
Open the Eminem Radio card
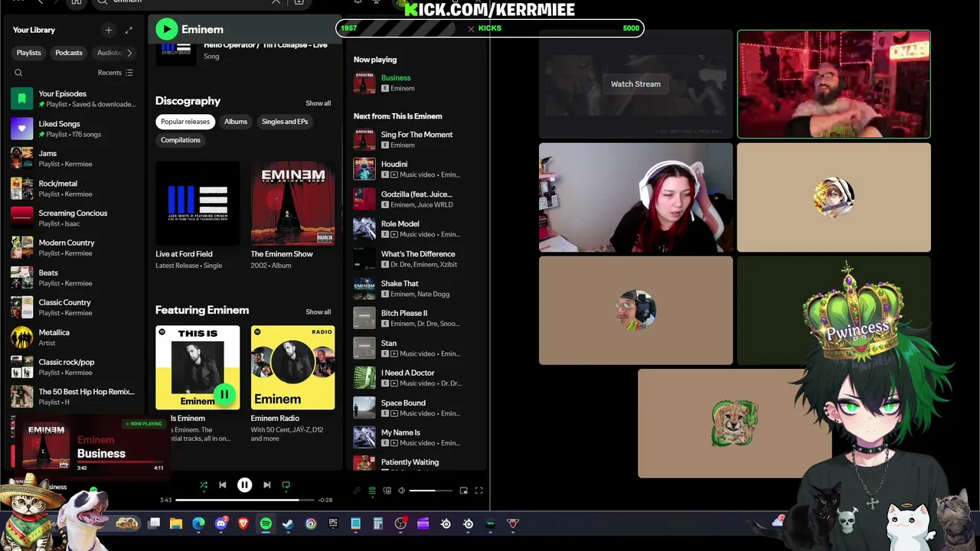point(292,367)
